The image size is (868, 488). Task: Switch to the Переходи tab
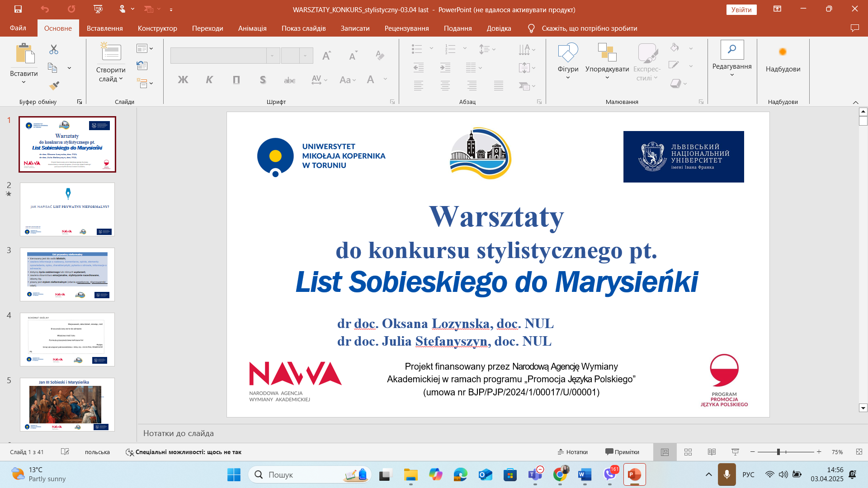(x=208, y=28)
